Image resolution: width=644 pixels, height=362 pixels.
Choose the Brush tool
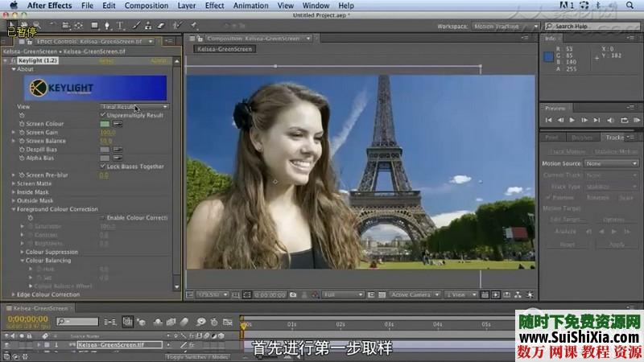click(134, 26)
